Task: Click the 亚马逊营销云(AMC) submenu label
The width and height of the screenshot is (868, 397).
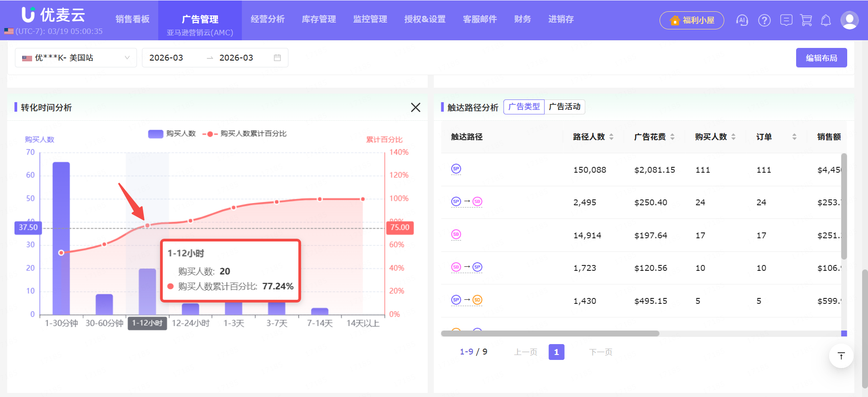Action: 200,33
